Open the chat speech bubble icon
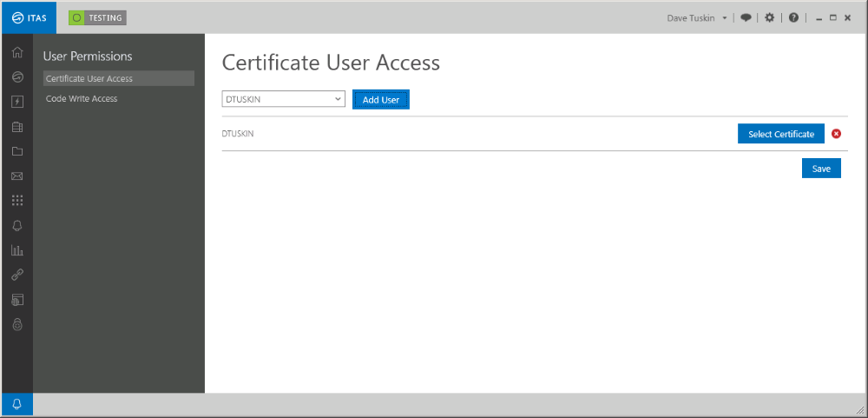This screenshot has width=868, height=418. [x=746, y=17]
